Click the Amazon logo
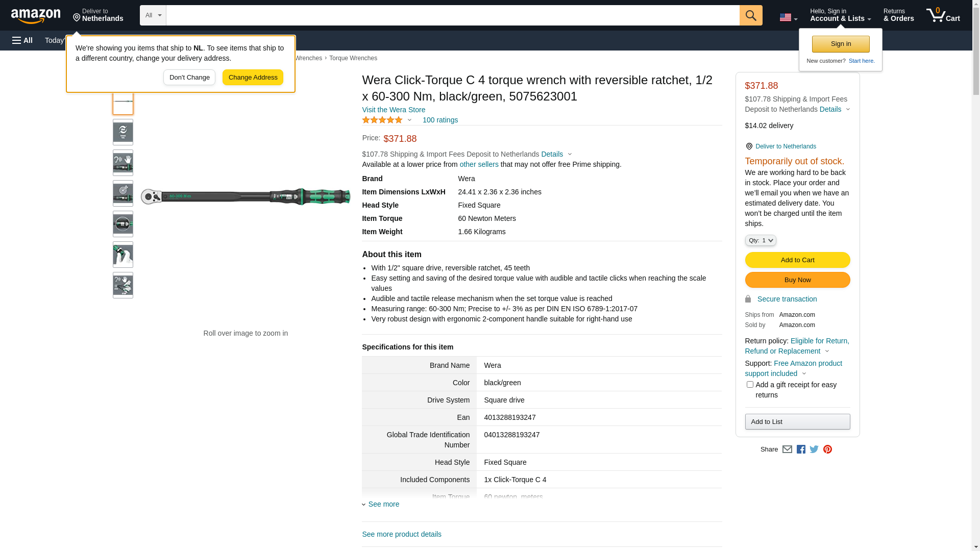The width and height of the screenshot is (980, 551). 36,16
